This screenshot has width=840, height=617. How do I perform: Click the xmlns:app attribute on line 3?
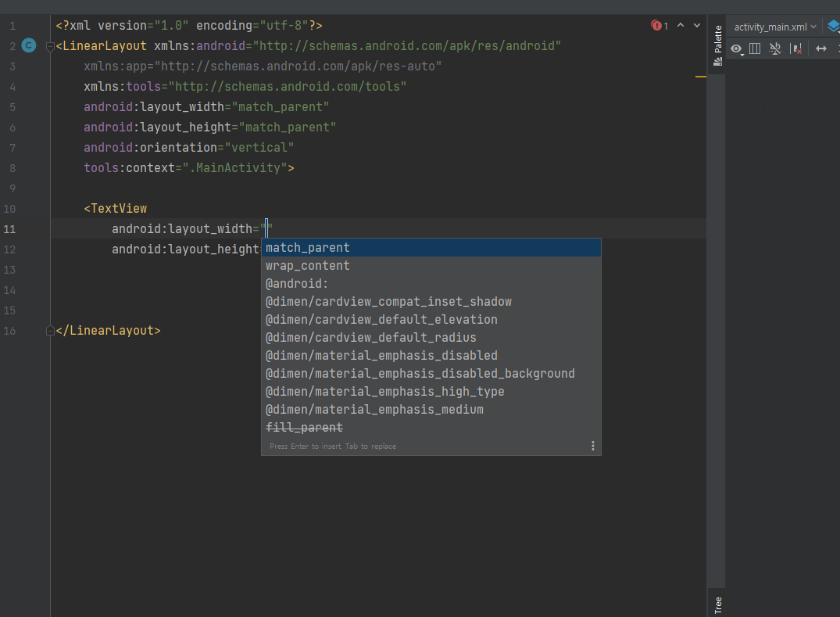[263, 66]
